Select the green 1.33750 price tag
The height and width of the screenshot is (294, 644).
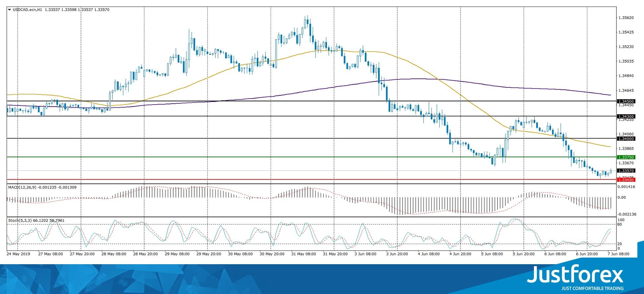point(626,157)
